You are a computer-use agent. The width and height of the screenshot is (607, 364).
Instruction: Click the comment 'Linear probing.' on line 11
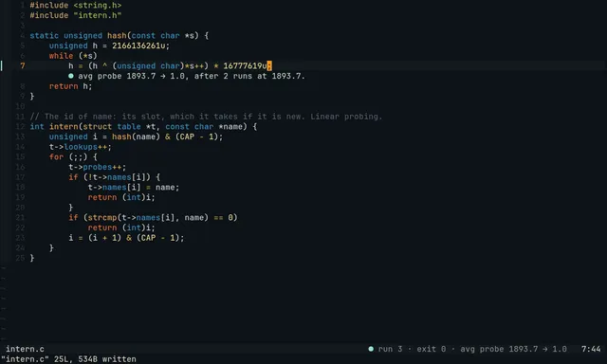tap(346, 117)
